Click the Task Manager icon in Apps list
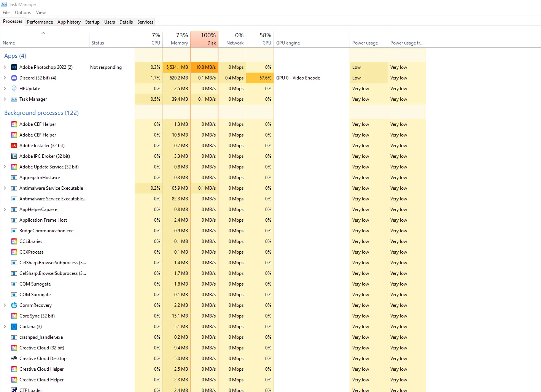Viewport: 541px width, 392px height. [14, 99]
